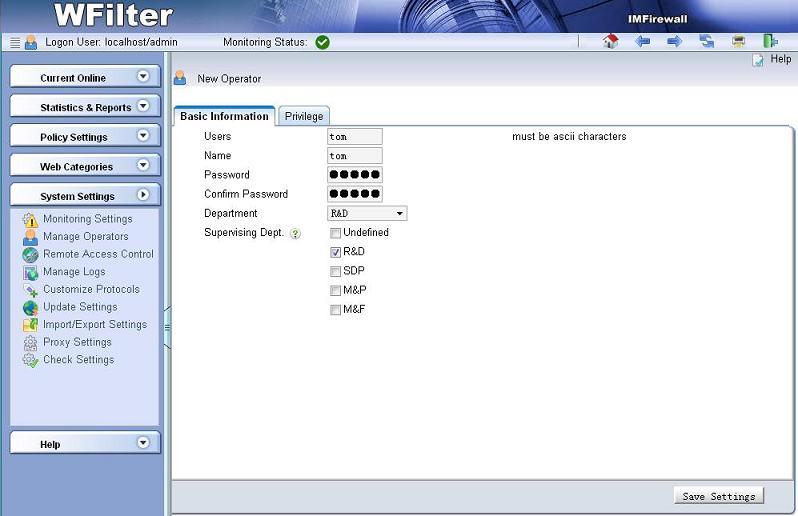Screen dimensions: 798x516
Task: Click the Users input field
Action: (355, 136)
